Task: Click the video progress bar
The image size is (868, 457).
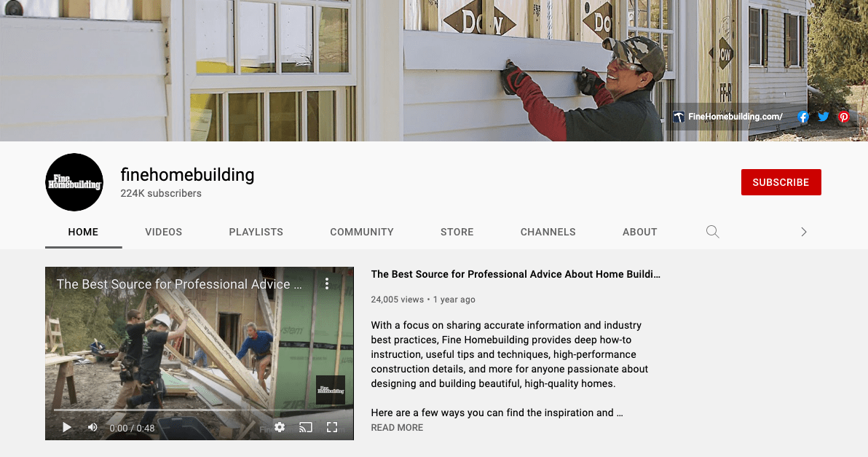Action: (x=200, y=410)
